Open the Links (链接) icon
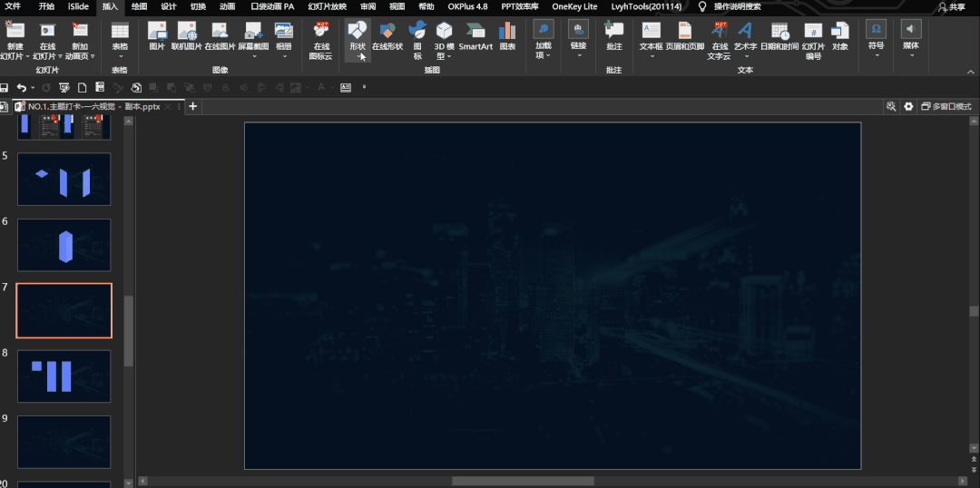 (x=579, y=29)
